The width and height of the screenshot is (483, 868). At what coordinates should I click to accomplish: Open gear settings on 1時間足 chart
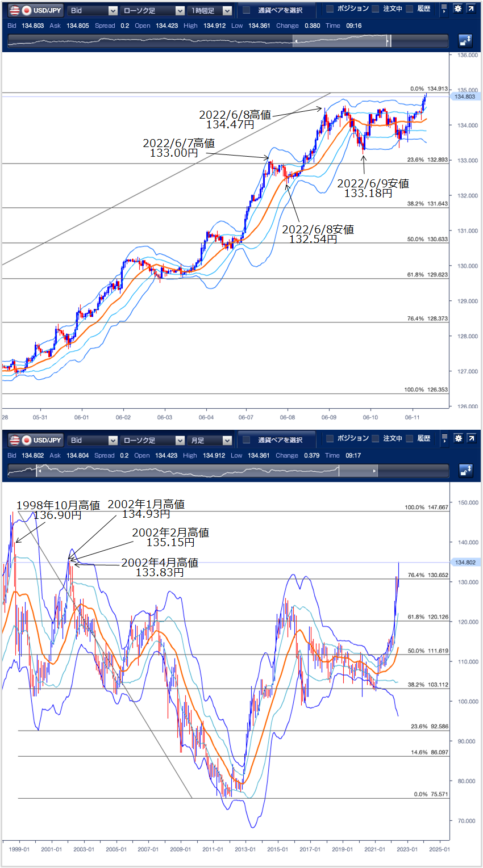coord(458,10)
